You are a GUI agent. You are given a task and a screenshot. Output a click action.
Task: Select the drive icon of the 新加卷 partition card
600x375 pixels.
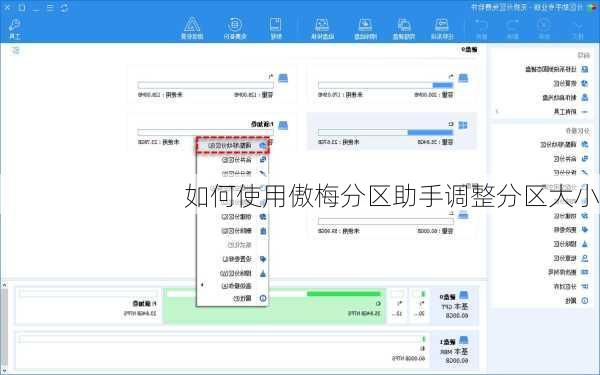[283, 125]
